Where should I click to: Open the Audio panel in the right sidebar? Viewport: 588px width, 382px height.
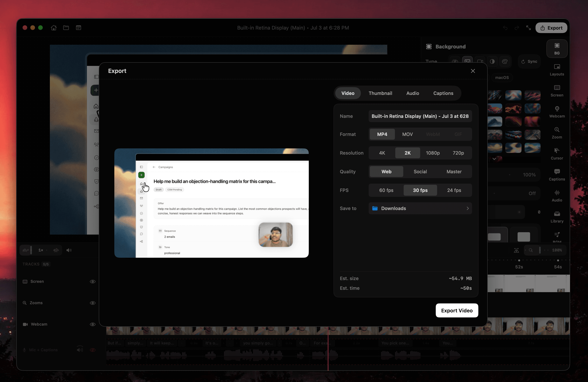click(557, 196)
